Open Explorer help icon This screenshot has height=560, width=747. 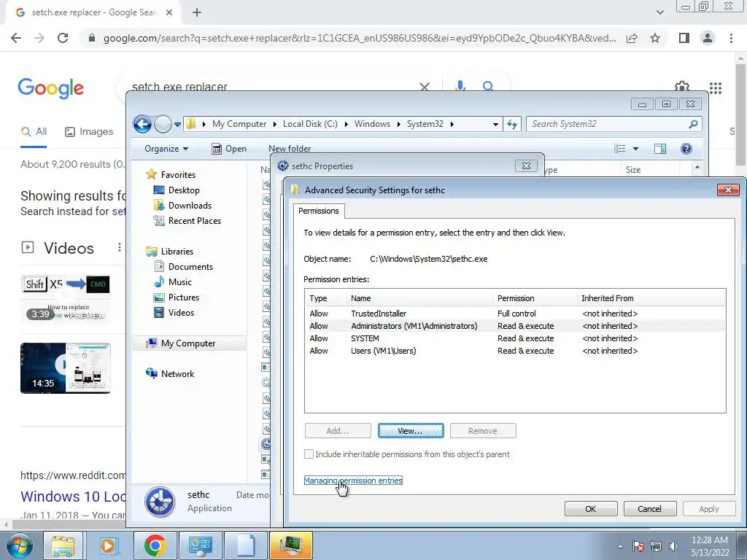tap(686, 149)
